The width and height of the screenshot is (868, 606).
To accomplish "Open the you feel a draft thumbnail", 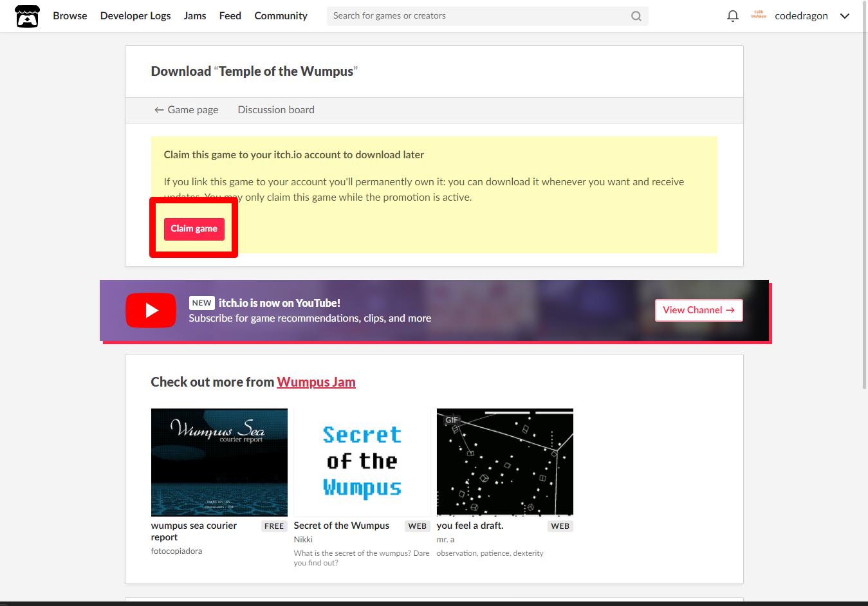I will [505, 462].
